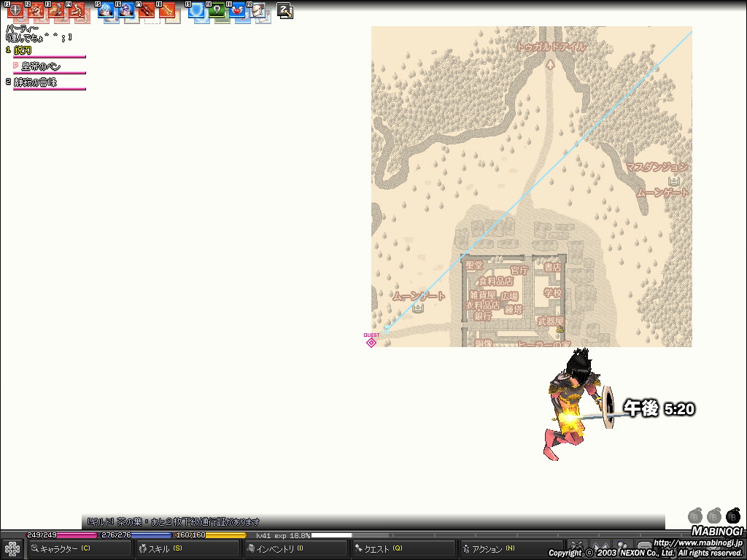Select the F7 arrows ranged skill

(147, 10)
